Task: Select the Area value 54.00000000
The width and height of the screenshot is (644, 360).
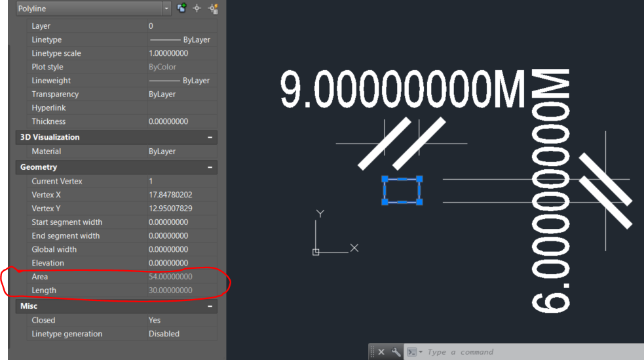Action: [170, 277]
